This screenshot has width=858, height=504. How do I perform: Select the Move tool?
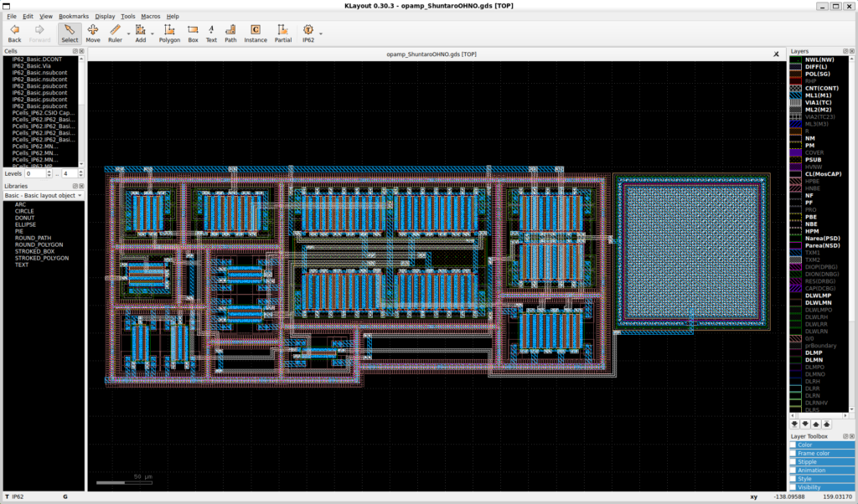92,33
